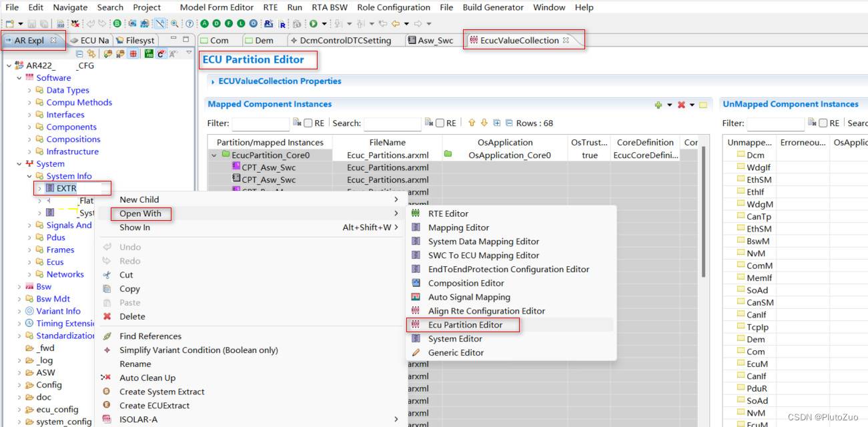Click the Link with Editor icon

[x=91, y=54]
